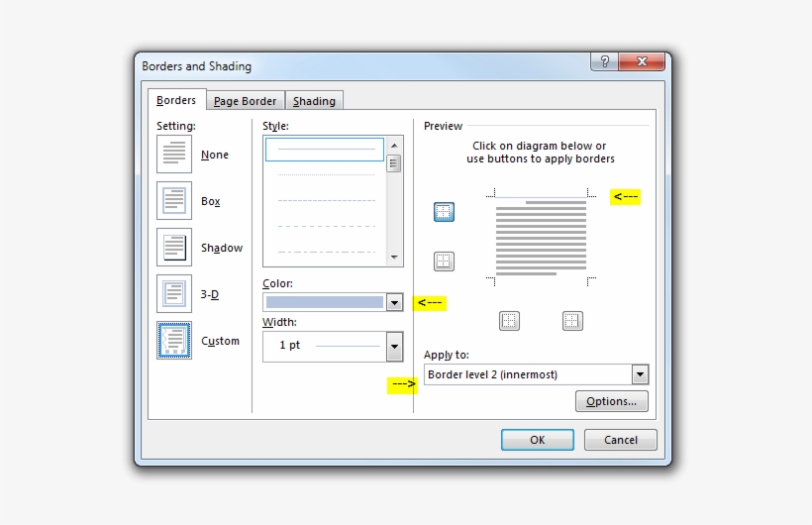
Task: Select the dotted line style
Action: coord(326,174)
